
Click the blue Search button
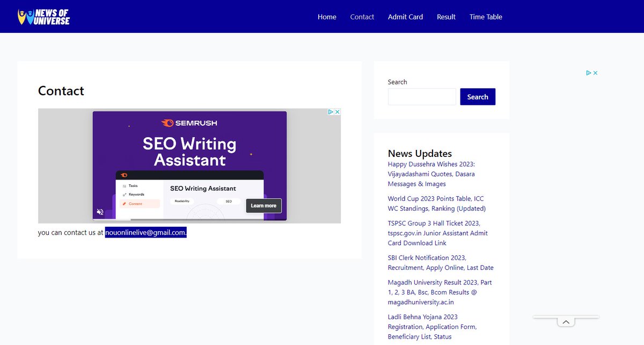pyautogui.click(x=478, y=97)
